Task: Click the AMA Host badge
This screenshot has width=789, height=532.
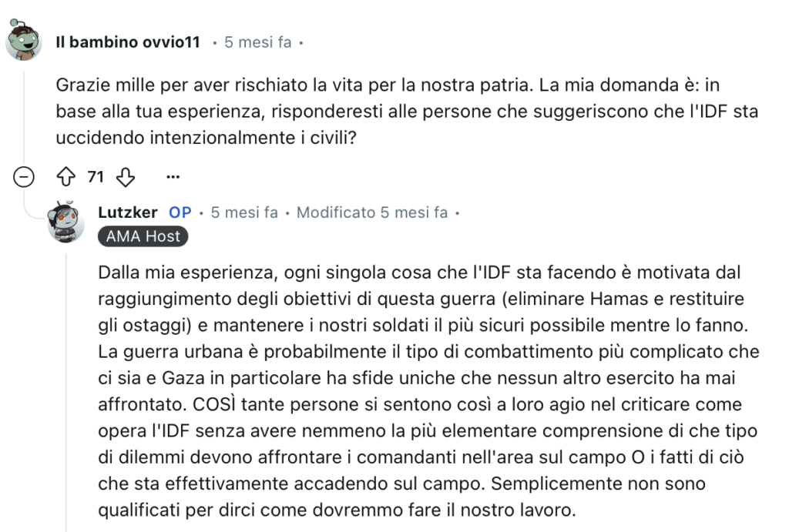Action: tap(143, 237)
